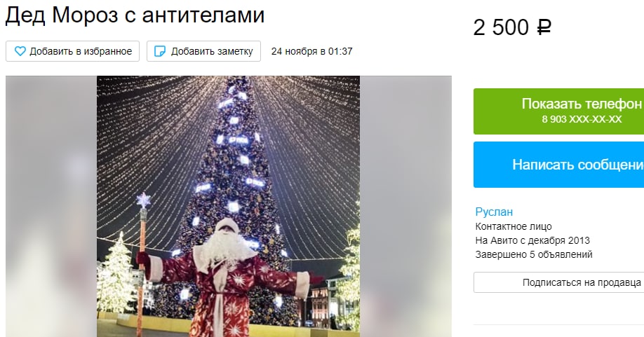Open the Ded Moroz main listing photo
The width and height of the screenshot is (644, 337).
229,206
